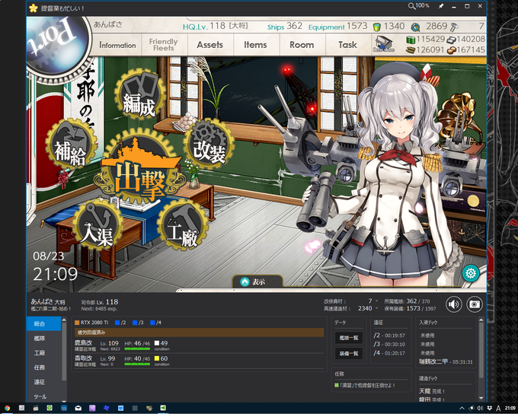Open the 補給 (Supply) gear button

71,144
